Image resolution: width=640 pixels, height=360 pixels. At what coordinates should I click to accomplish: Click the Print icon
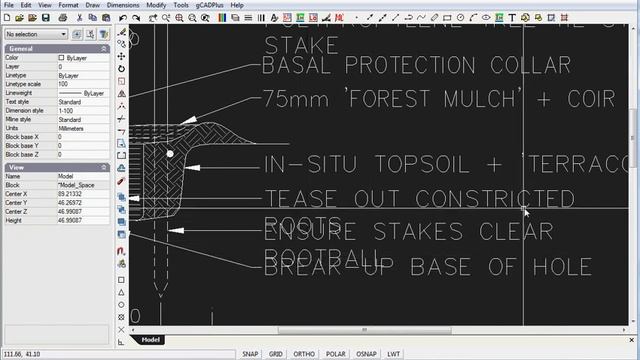pos(62,18)
